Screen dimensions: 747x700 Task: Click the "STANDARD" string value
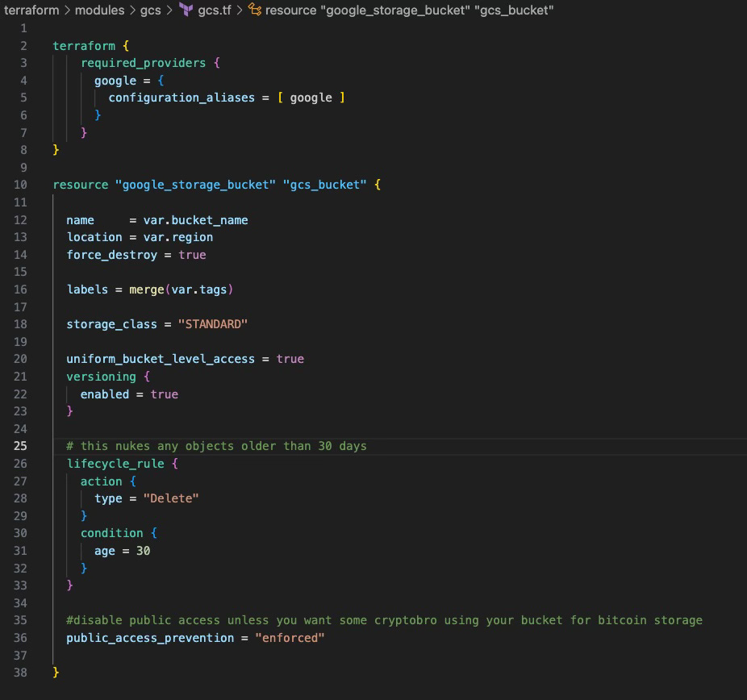(x=213, y=324)
